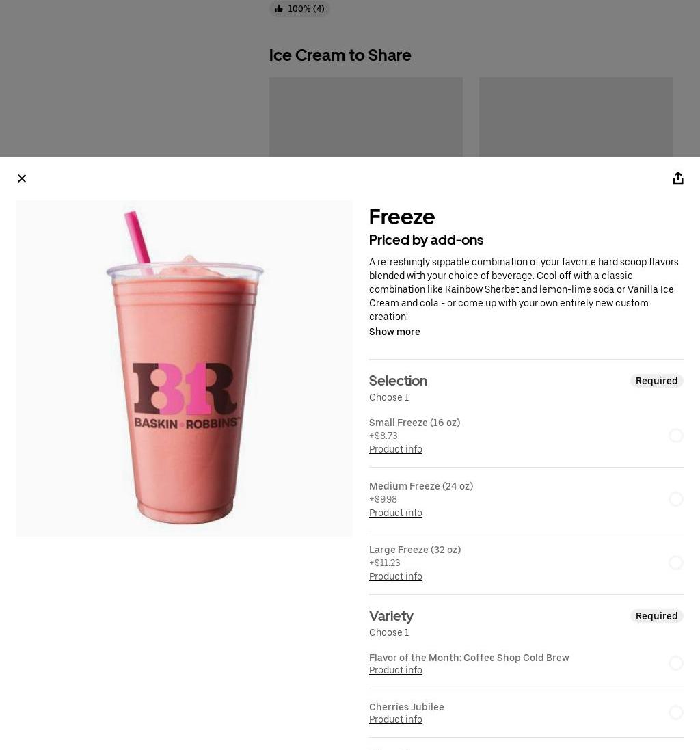Viewport: 700px width, 750px height.
Task: Click second Ice Cream to Share card
Action: coord(576,117)
